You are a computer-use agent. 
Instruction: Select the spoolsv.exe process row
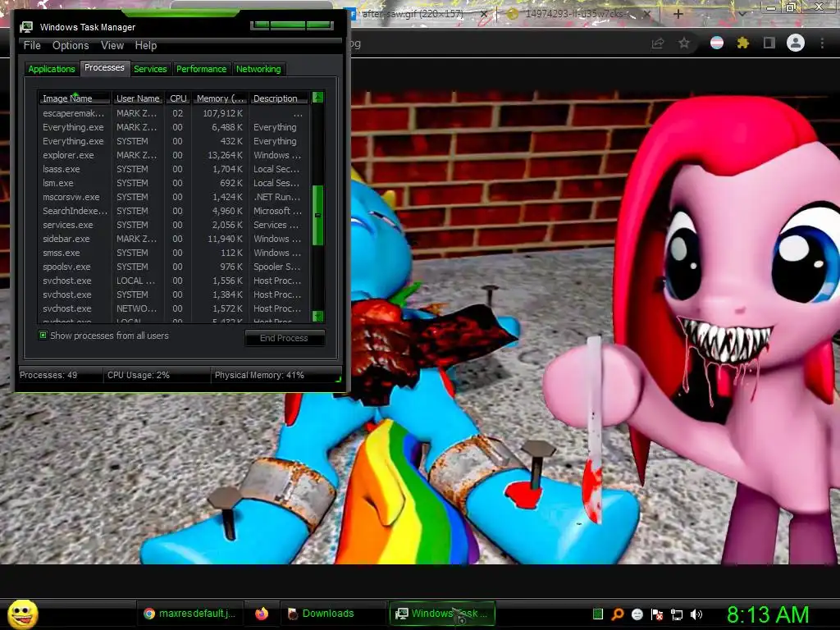pos(173,267)
